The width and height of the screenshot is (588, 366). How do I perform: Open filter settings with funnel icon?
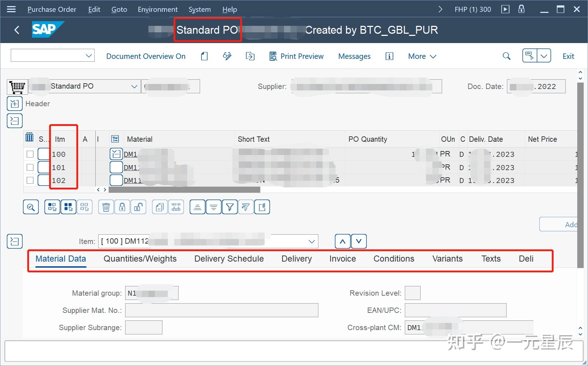[x=230, y=207]
